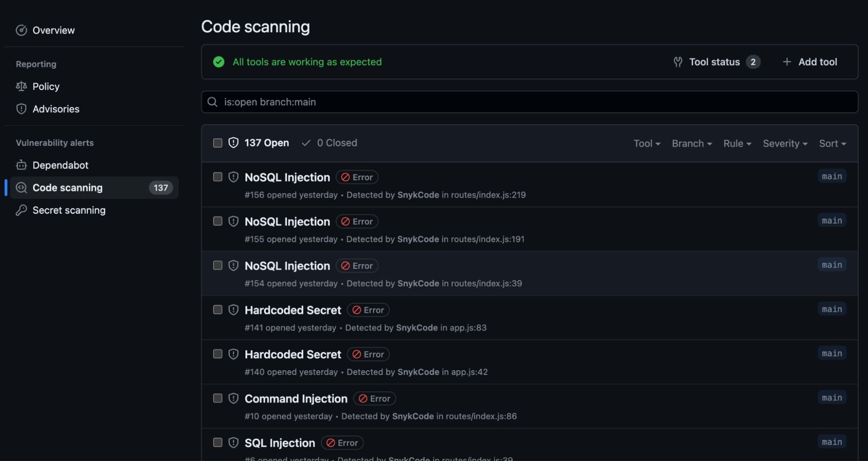Check the box for NoSQL Injection #156
The height and width of the screenshot is (461, 868).
click(218, 177)
